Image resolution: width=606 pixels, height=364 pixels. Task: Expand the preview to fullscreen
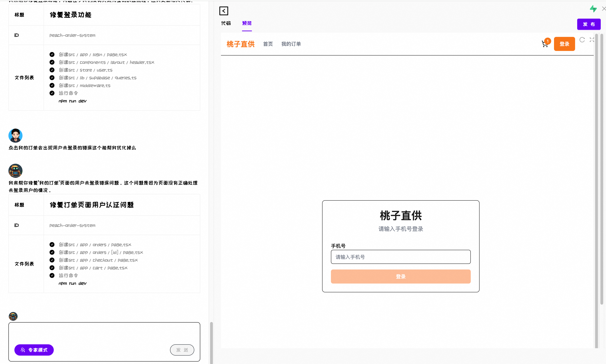click(592, 40)
